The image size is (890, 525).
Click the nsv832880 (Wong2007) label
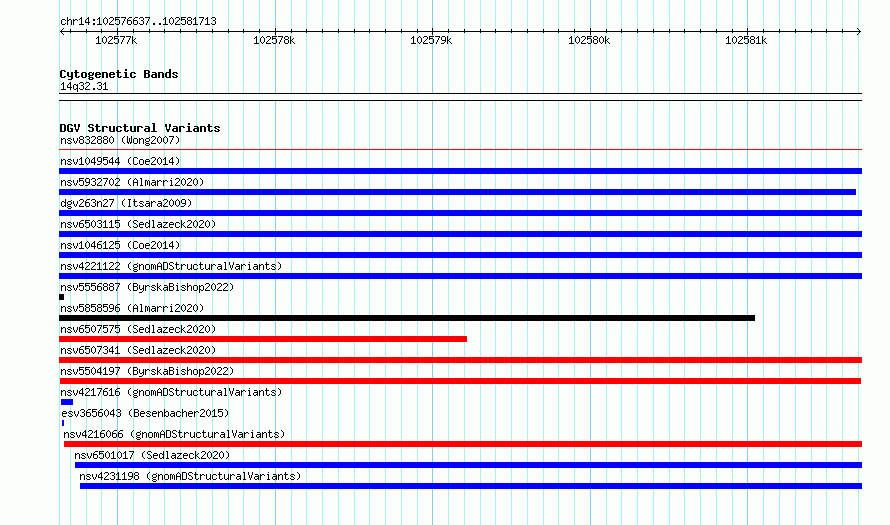(x=120, y=140)
